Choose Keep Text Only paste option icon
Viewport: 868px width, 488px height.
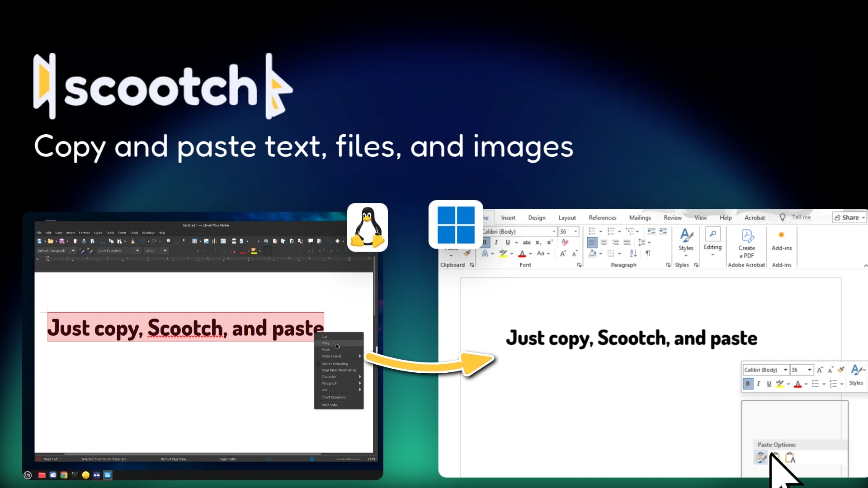[x=790, y=457]
